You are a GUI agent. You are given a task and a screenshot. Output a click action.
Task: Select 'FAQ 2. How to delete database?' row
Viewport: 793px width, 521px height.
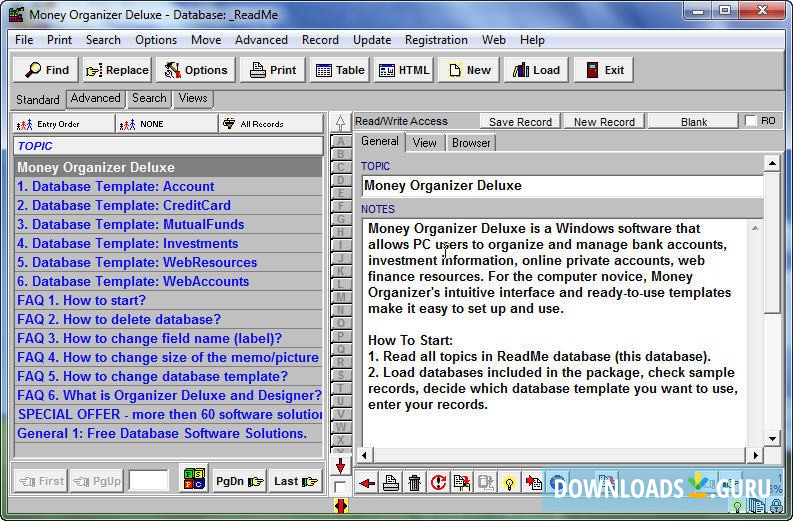[168, 319]
